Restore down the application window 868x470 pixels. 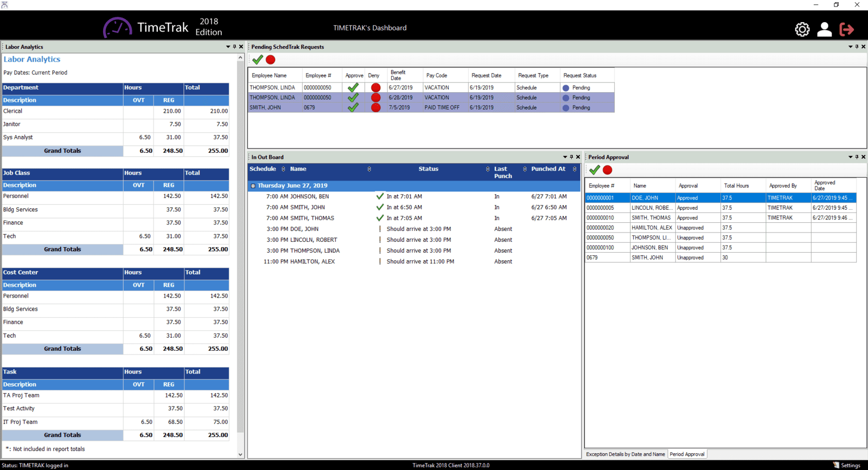[x=836, y=5]
